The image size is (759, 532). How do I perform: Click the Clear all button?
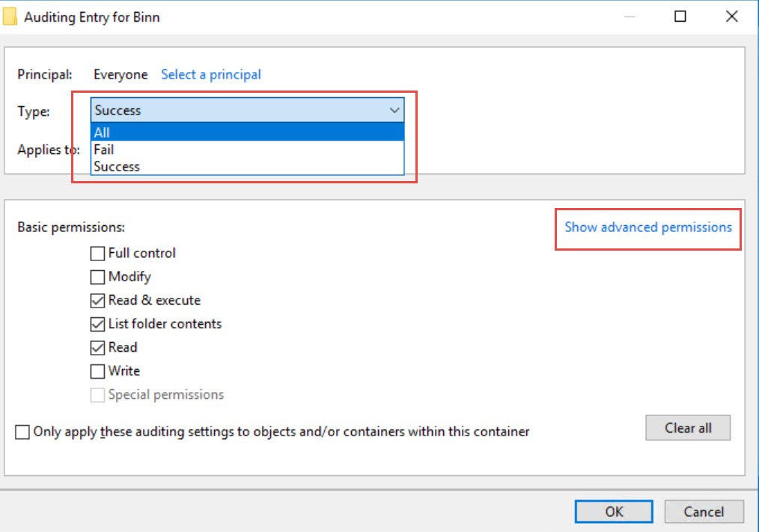pyautogui.click(x=688, y=428)
